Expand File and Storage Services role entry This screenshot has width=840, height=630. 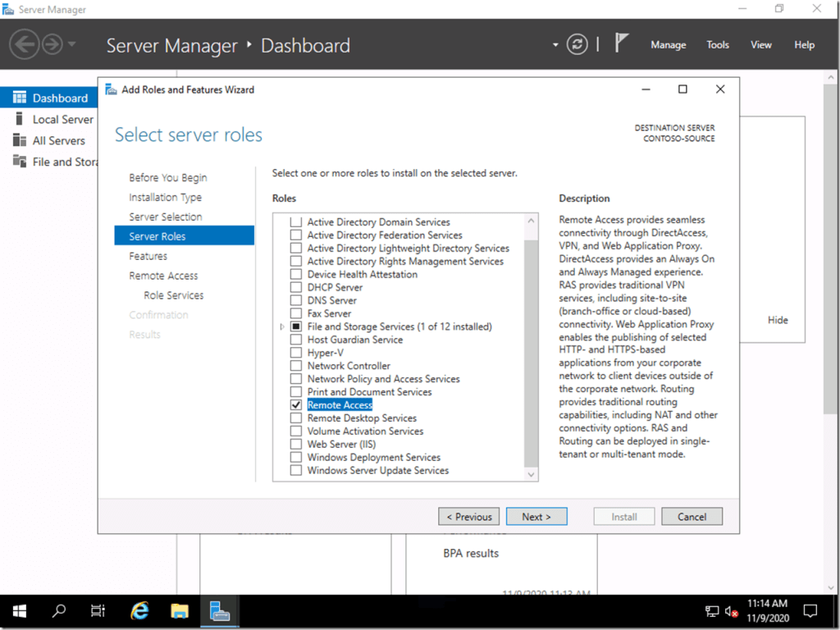[281, 326]
